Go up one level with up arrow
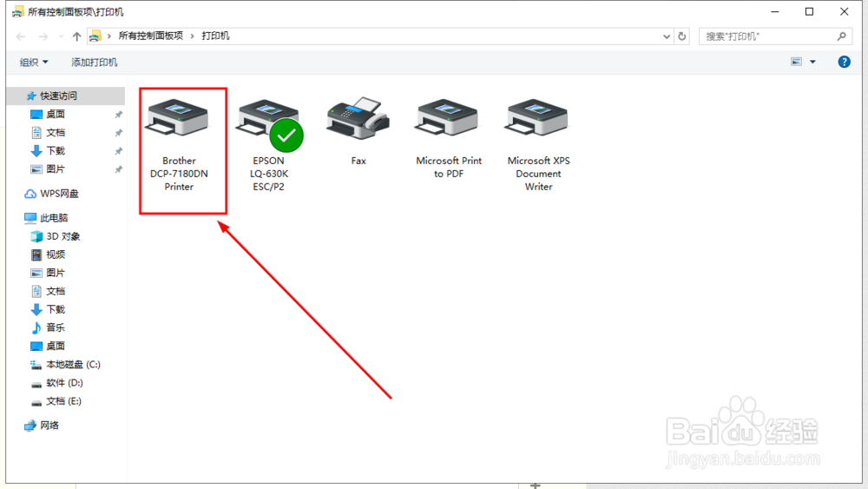Viewport: 868px width, 489px height. 76,36
